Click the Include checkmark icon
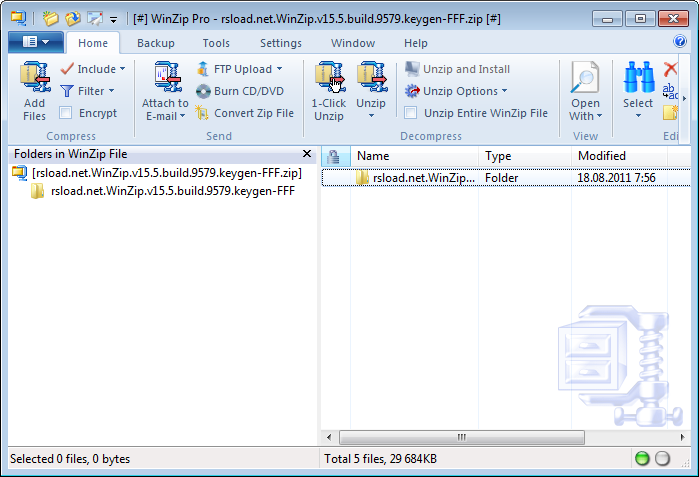Viewport: 699px width, 477px height. tap(67, 69)
